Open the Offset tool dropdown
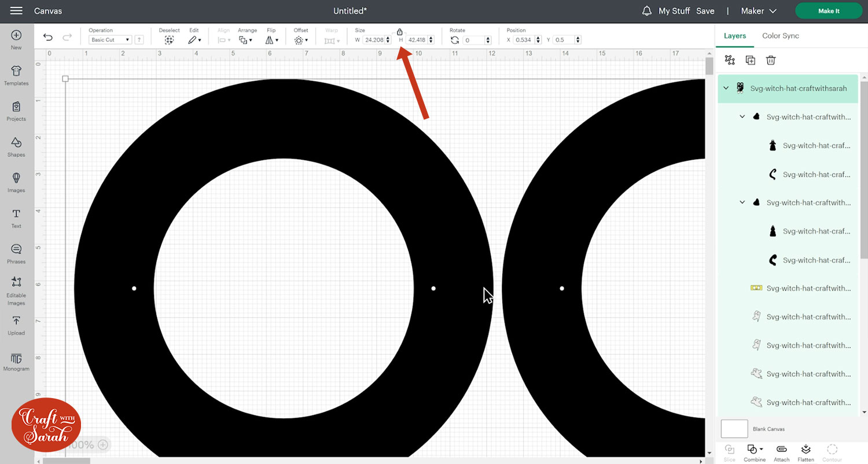 [x=301, y=40]
